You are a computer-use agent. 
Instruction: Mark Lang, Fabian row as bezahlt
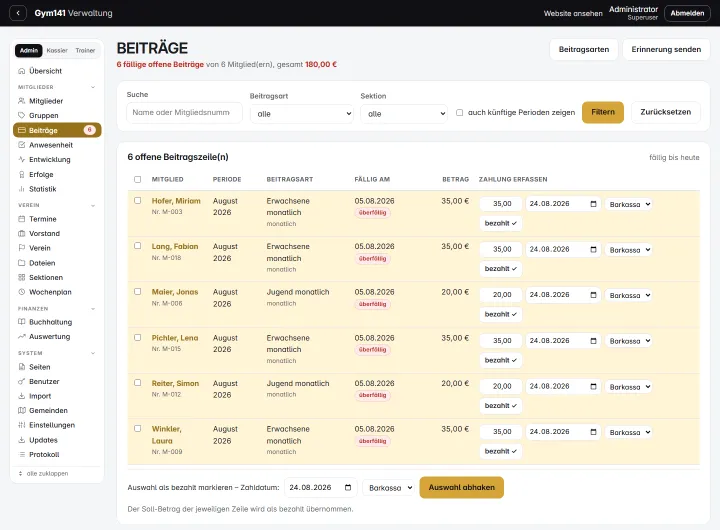[x=501, y=269]
